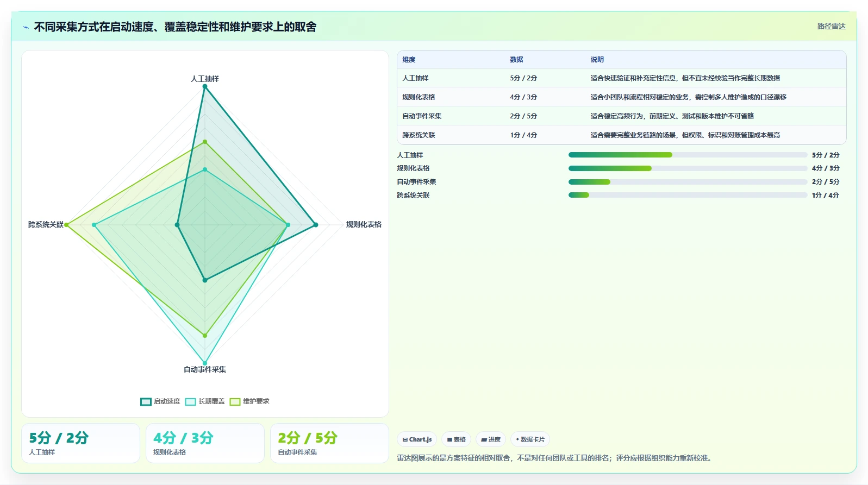Click the 自动事件采集 progress bar
This screenshot has height=485, width=868.
click(x=688, y=182)
